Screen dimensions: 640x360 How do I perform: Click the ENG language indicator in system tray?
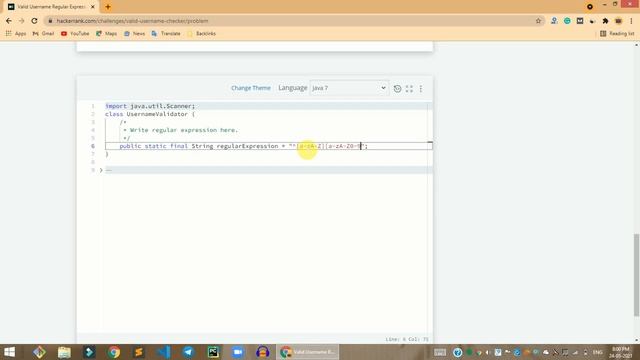coord(598,352)
